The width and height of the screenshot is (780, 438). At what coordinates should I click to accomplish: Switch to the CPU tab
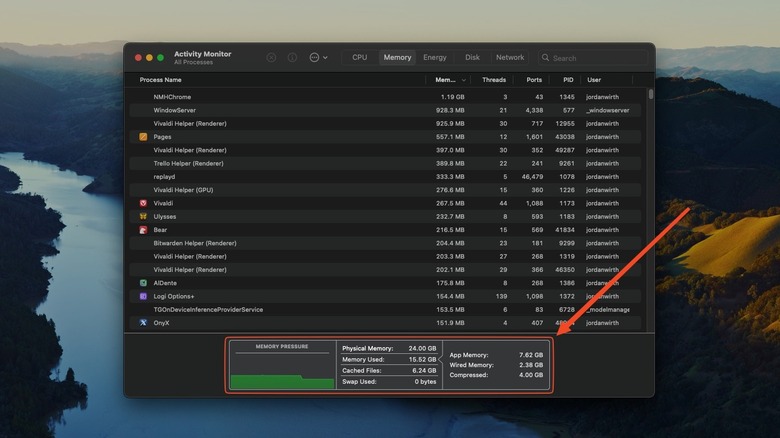(359, 58)
